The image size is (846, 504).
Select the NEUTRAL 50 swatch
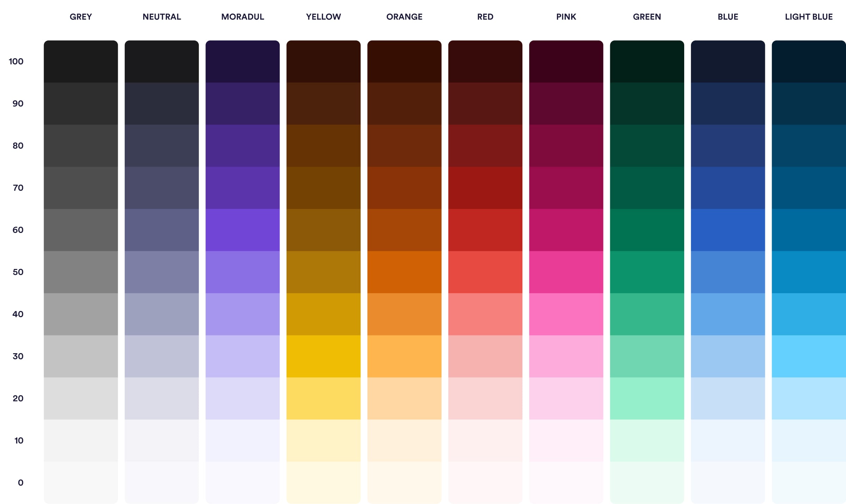pos(161,272)
